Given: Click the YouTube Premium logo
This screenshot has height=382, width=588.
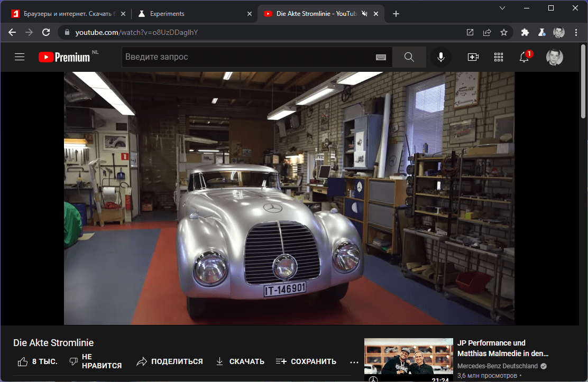Looking at the screenshot, I should (65, 57).
